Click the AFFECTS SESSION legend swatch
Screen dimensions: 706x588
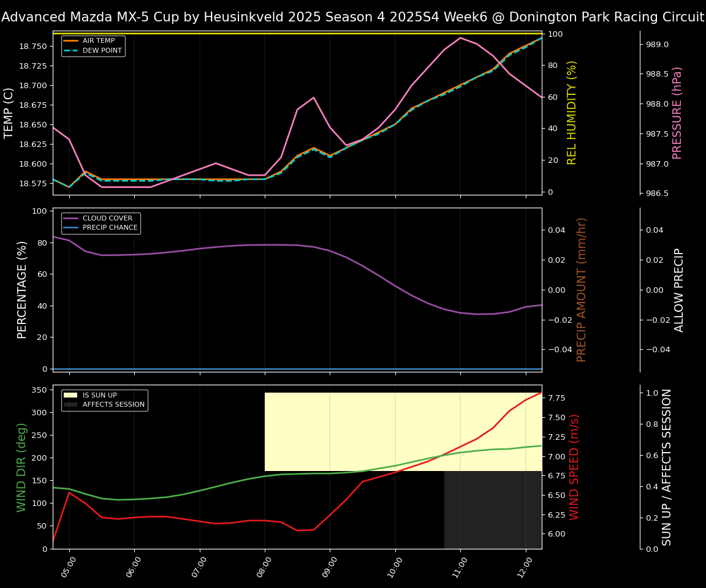70,405
